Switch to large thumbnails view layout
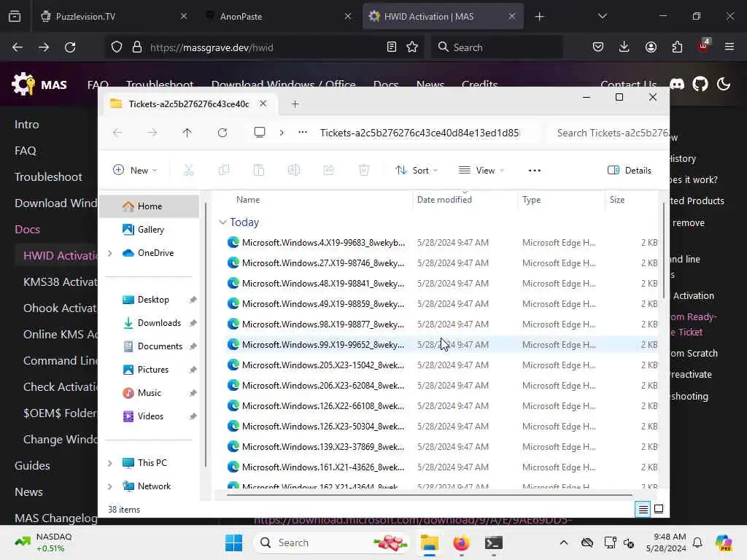This screenshot has height=560, width=747. point(659,509)
